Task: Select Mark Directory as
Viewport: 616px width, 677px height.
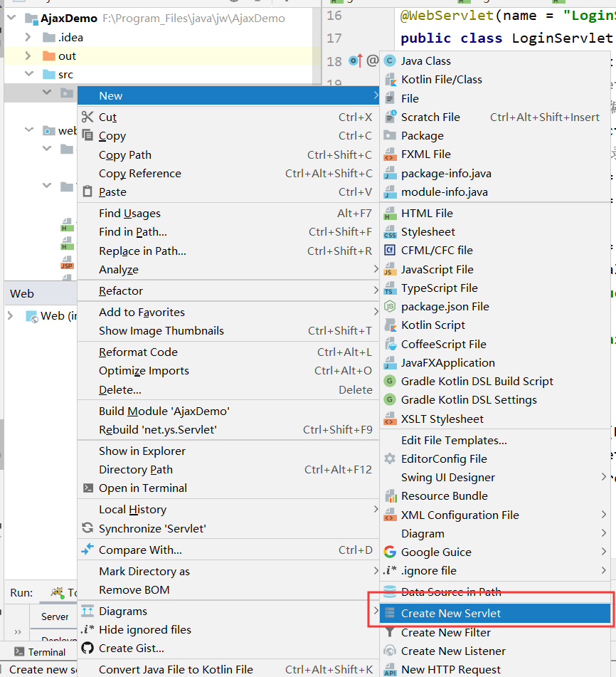Action: point(228,571)
